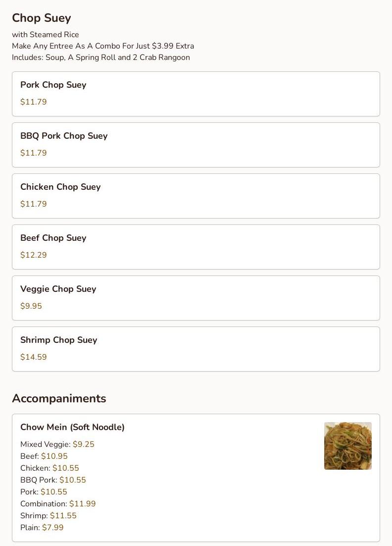
Task: Click the $14.59 Shrimp Chop Suey price
Action: [34, 357]
